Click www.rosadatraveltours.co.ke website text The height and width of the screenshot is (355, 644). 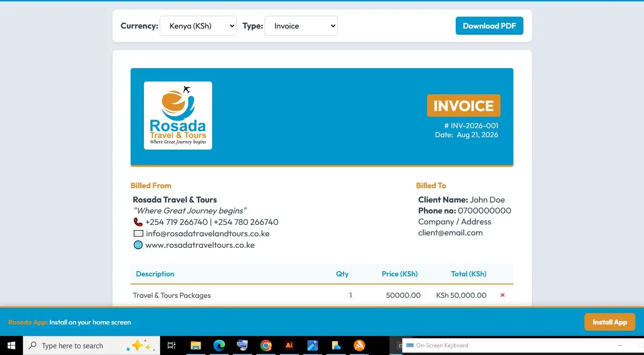(200, 245)
